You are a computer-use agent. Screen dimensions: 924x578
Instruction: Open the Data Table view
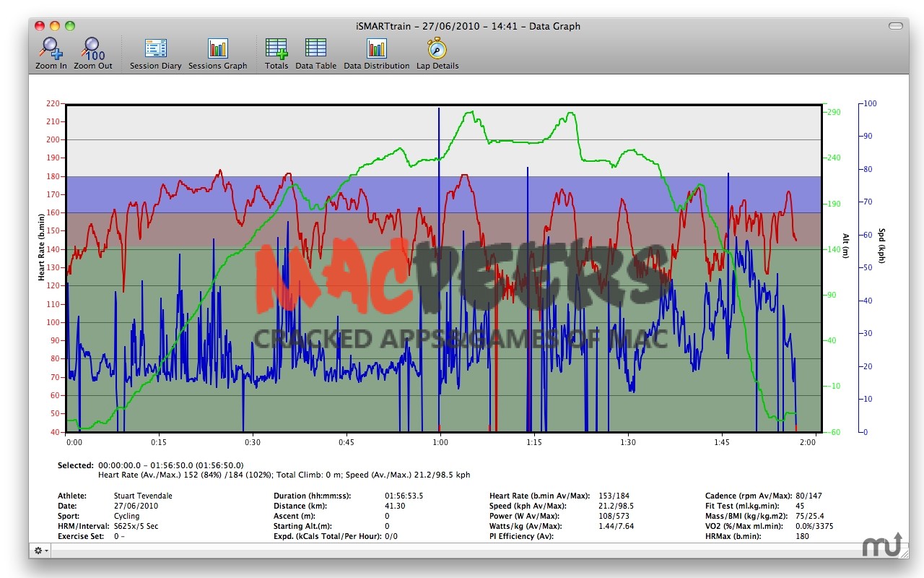[x=315, y=48]
